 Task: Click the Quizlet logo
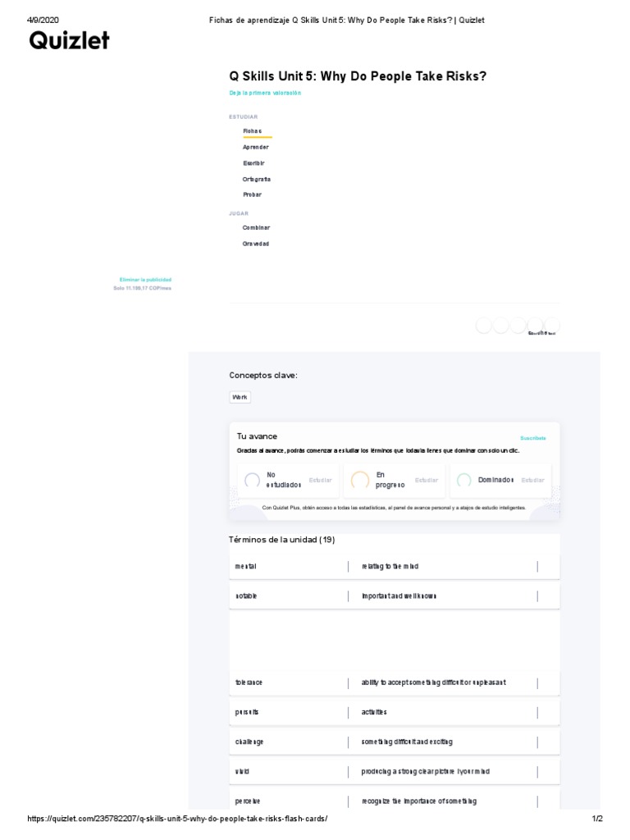[x=69, y=40]
